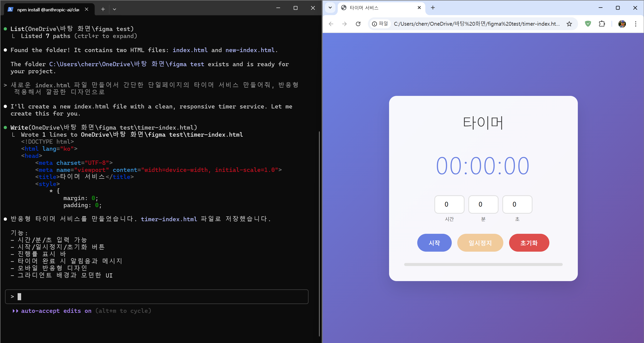Open a new Chrome tab
Viewport: 644px width, 343px height.
[x=433, y=8]
